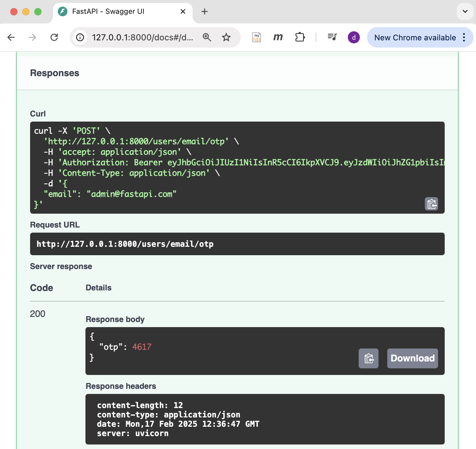Click the Request URL text box
Viewport: 476px width, 449px height.
237,244
